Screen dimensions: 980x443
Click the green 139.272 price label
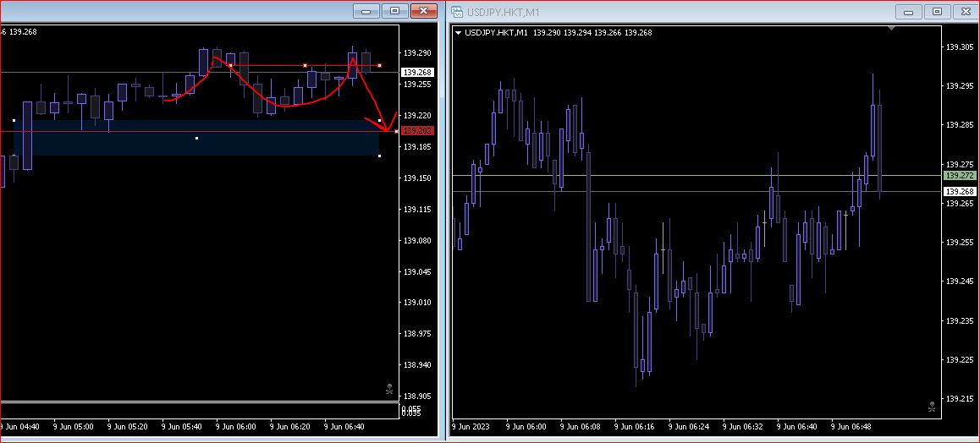click(x=960, y=175)
